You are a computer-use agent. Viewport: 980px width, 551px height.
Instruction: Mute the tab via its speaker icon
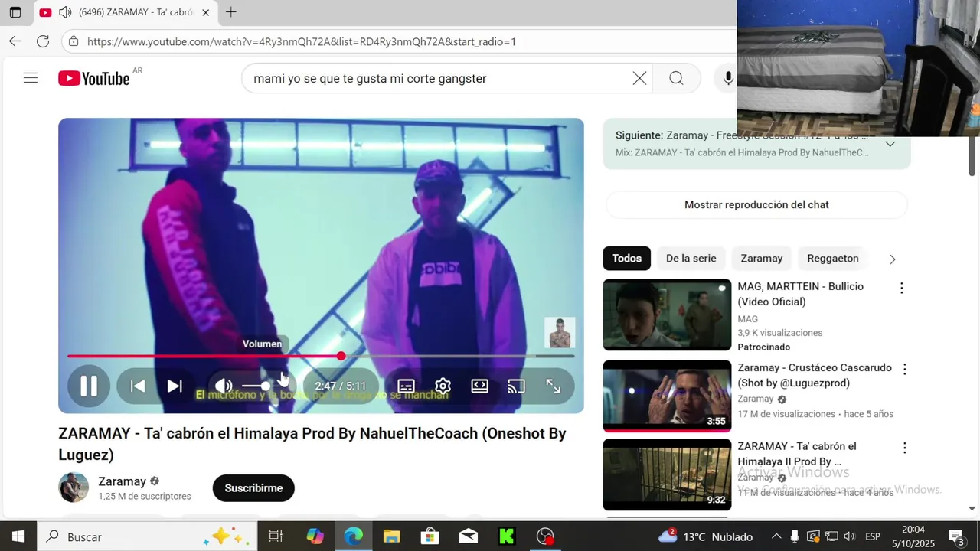tap(64, 12)
